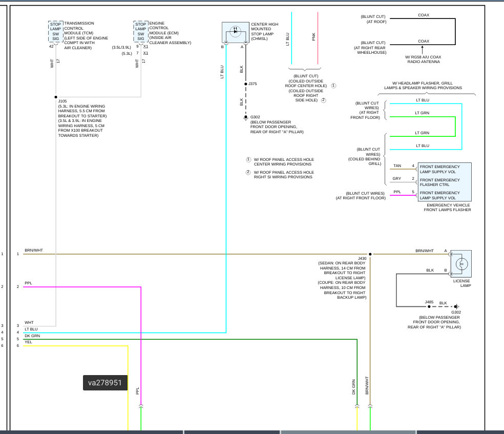Click the Emergency Vehicle Front Lamps Flasher box
Screen dimensions: 504x434
[x=445, y=182]
